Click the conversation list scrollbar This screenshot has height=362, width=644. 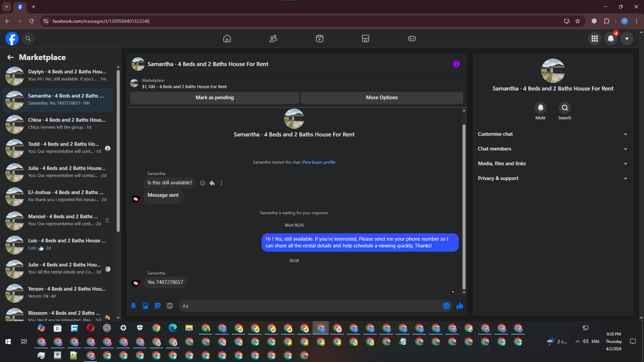click(x=118, y=151)
